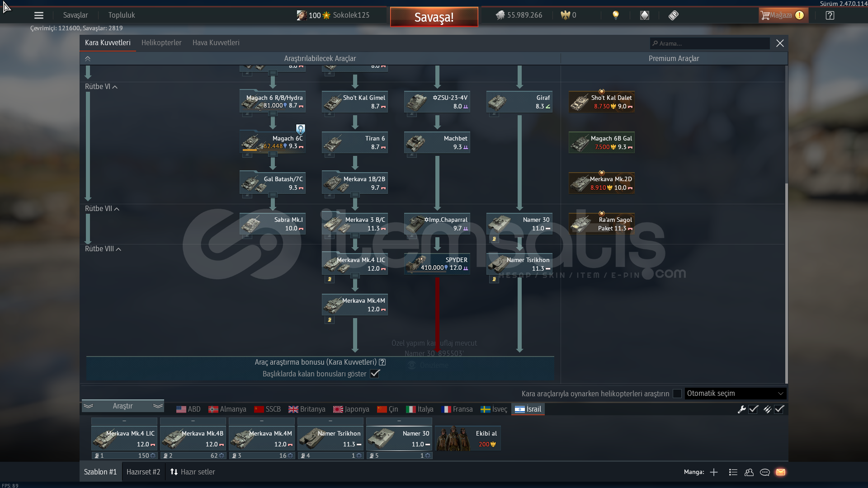This screenshot has height=488, width=868.
Task: Open the Mağaza shop cart
Action: [783, 15]
